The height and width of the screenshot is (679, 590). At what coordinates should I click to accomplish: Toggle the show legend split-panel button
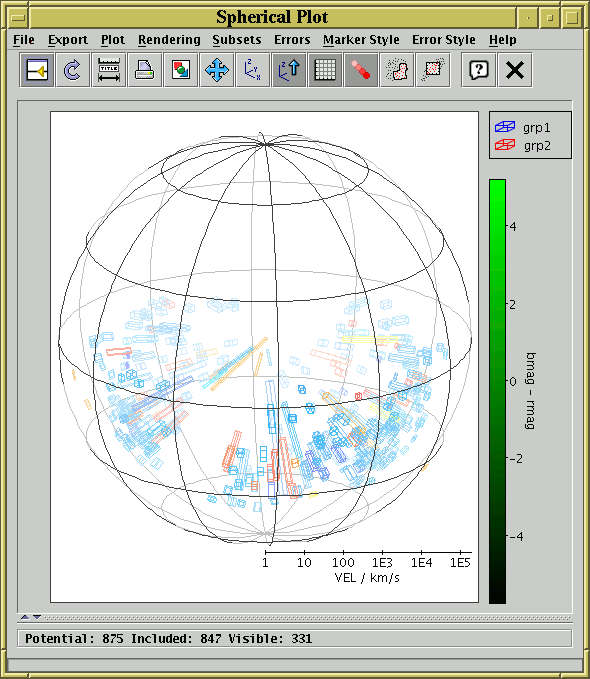point(37,70)
